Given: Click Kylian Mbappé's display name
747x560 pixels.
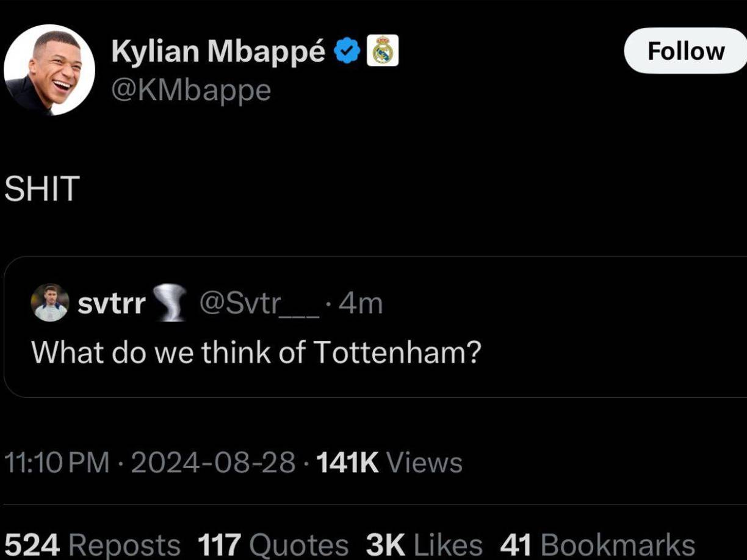Looking at the screenshot, I should click(218, 51).
